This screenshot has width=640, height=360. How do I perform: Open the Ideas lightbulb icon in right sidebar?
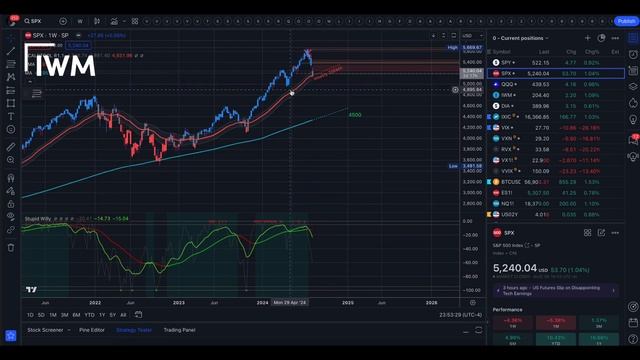point(633,119)
